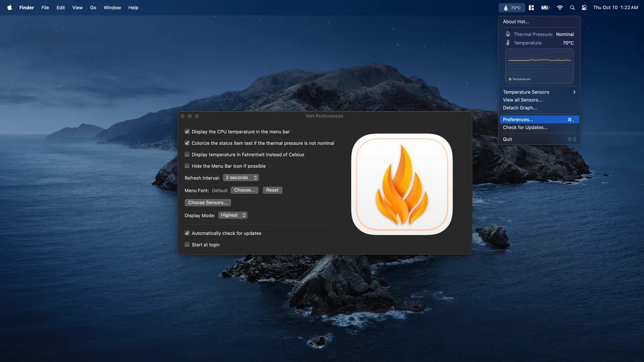
Task: Open the Display Mode Highest dropdown
Action: (233, 215)
